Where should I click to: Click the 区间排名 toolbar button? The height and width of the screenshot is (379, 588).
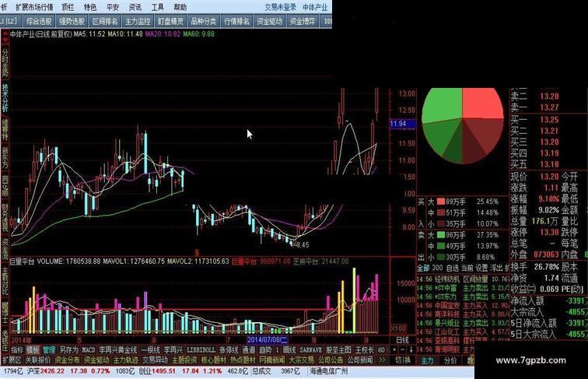point(105,21)
